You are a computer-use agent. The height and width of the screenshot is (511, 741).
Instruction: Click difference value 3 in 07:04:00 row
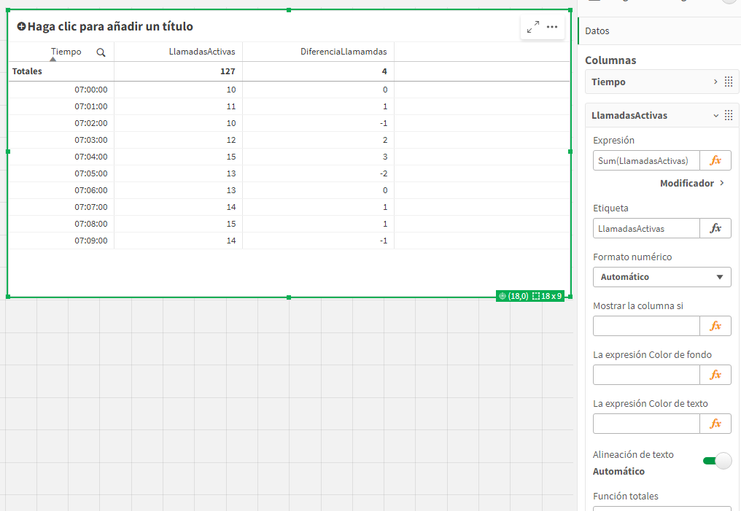pos(385,157)
